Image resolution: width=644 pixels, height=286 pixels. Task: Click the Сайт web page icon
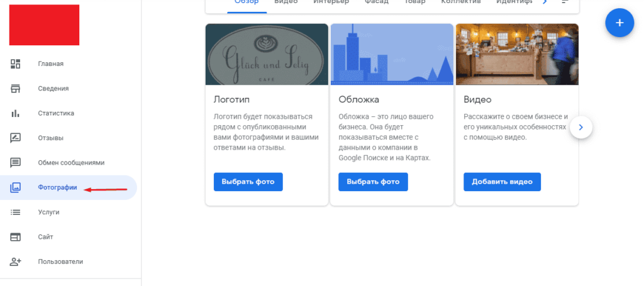[16, 237]
